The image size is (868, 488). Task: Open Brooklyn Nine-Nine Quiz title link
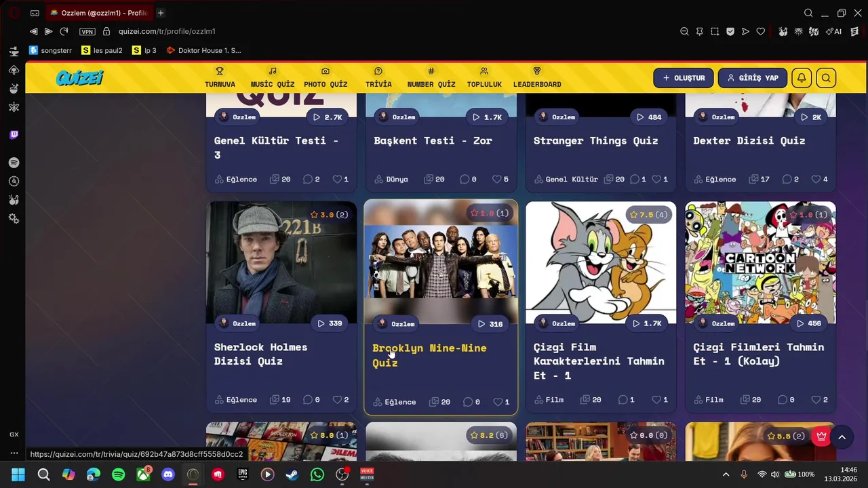[x=429, y=355]
